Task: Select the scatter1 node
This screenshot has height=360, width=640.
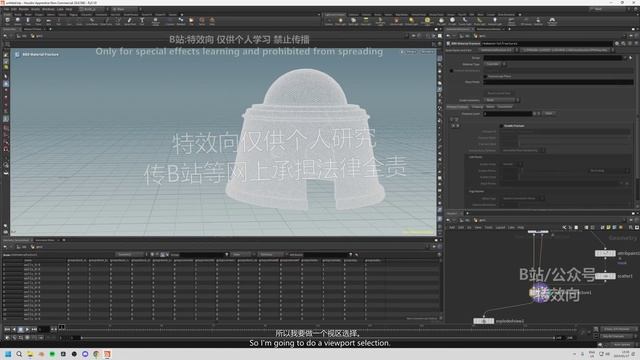Action: click(605, 276)
